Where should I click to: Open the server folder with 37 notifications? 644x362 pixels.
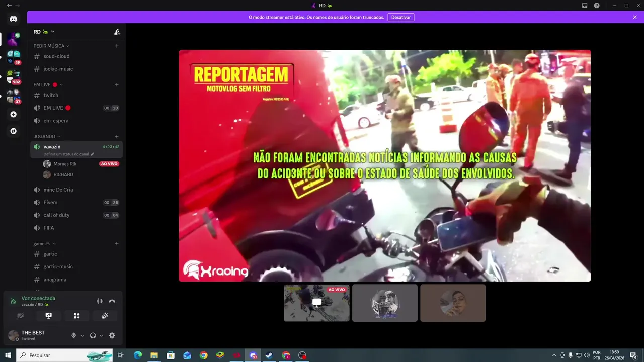(14, 96)
